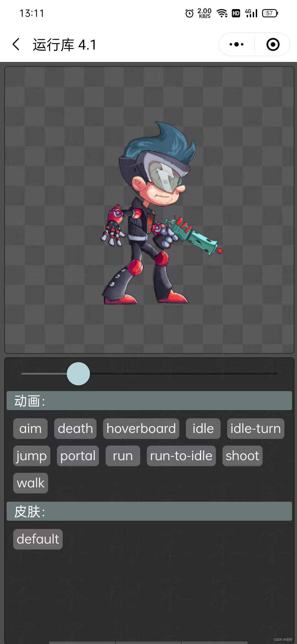
Task: Tap the clock time 13:11
Action: pyautogui.click(x=32, y=13)
